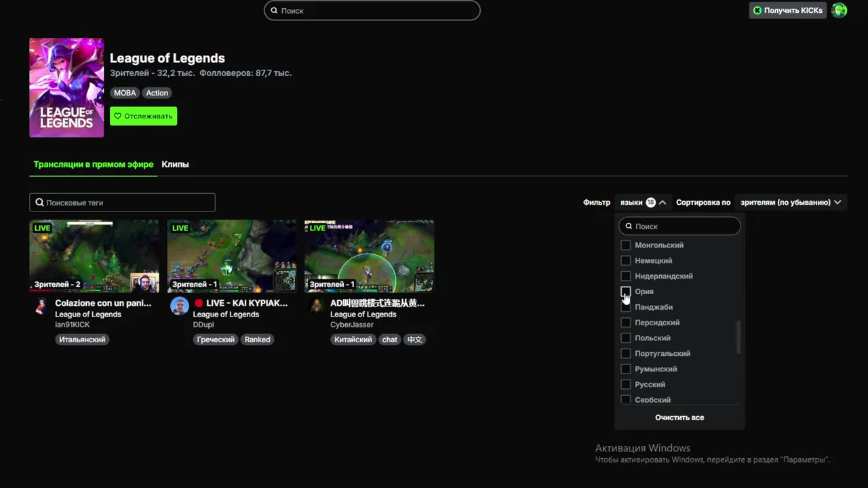Image resolution: width=868 pixels, height=488 pixels.
Task: Tick the Нидерландский language checkbox
Action: click(626, 277)
